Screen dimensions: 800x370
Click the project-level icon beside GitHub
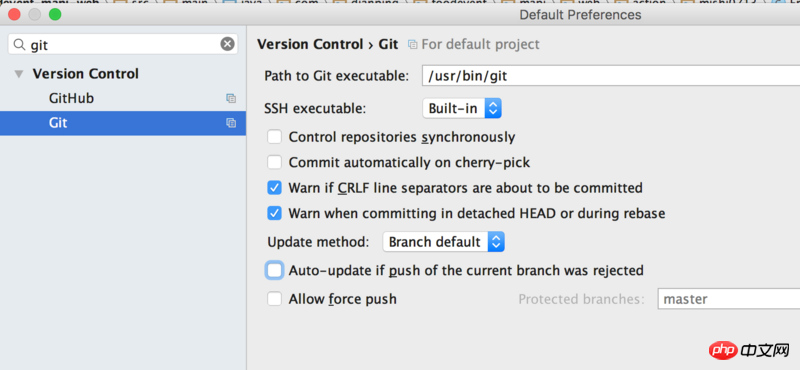pyautogui.click(x=231, y=98)
